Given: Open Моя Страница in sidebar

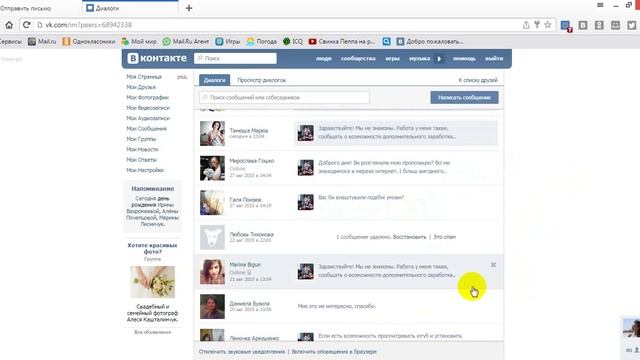Looking at the screenshot, I should coord(144,77).
